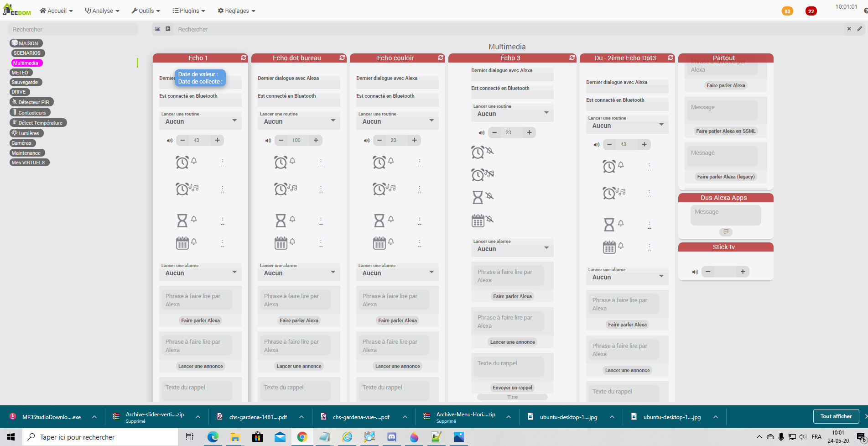The image size is (868, 446).
Task: Click the musical alarm icon in Echo dot bureau
Action: click(x=286, y=189)
